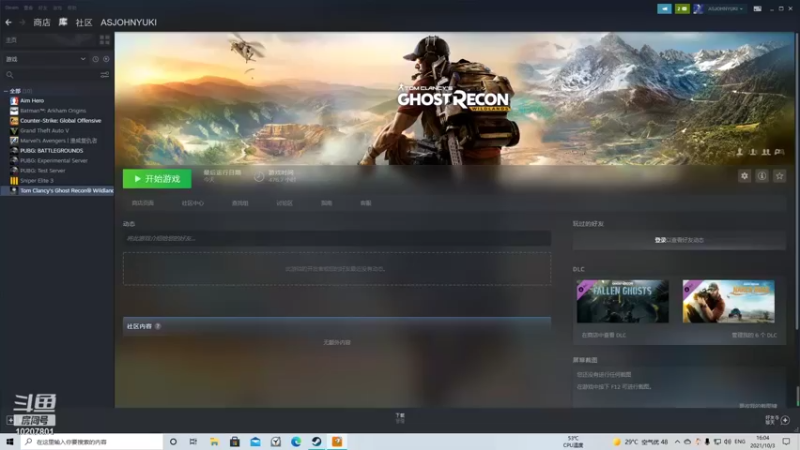Click the 社区内容 help question icon
The height and width of the screenshot is (450, 800).
tap(158, 326)
